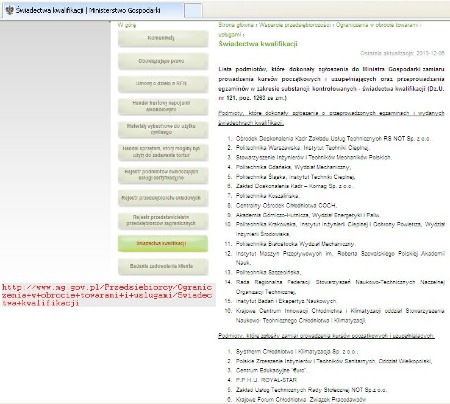Open the 'Rejestr przedstawicielstw przedsiębiorców zagranicznych' button
The height and width of the screenshot is (404, 450).
[163, 221]
